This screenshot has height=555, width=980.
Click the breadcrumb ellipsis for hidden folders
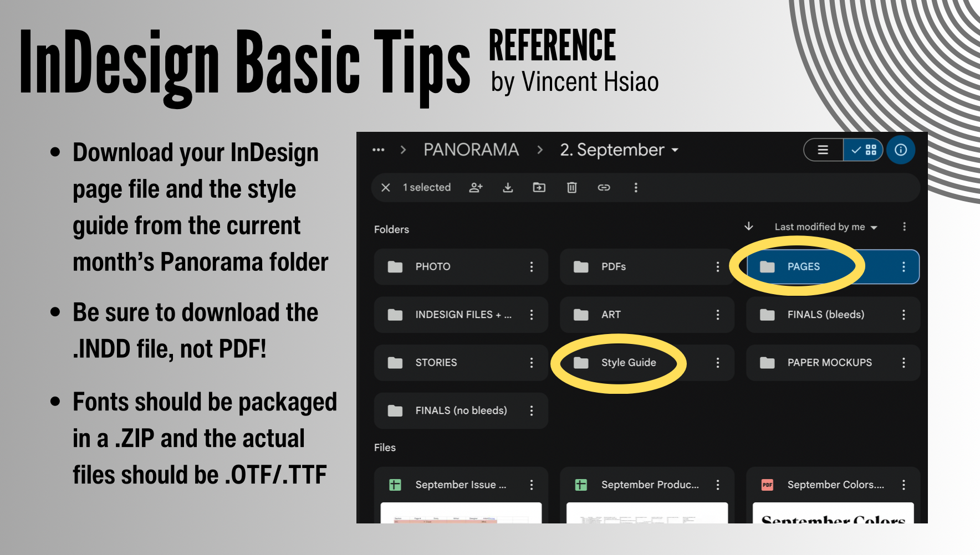[379, 150]
